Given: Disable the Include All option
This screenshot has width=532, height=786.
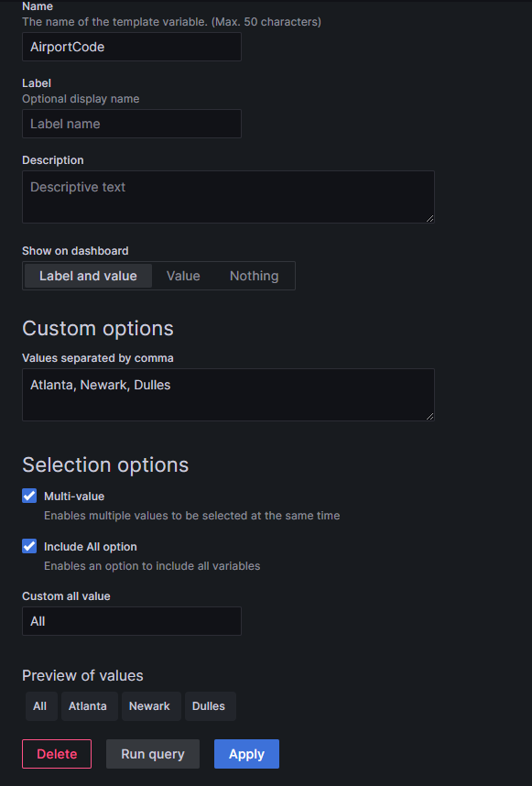Looking at the screenshot, I should click(x=27, y=546).
